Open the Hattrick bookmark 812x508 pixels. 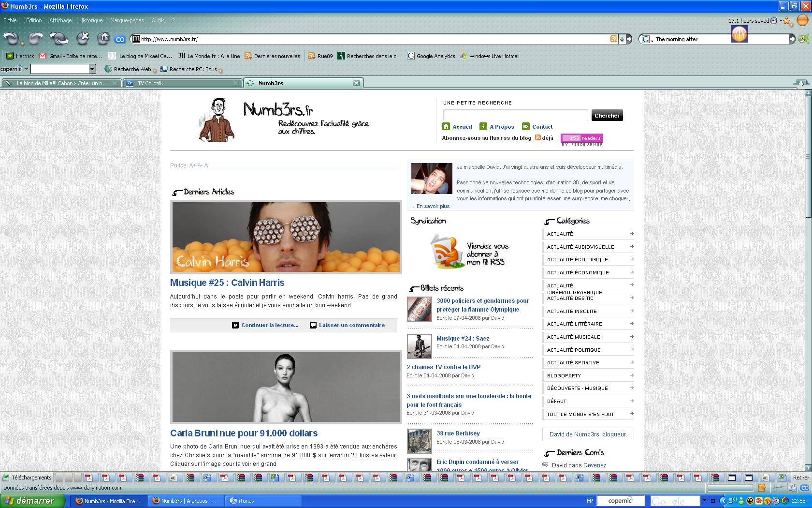click(x=20, y=56)
